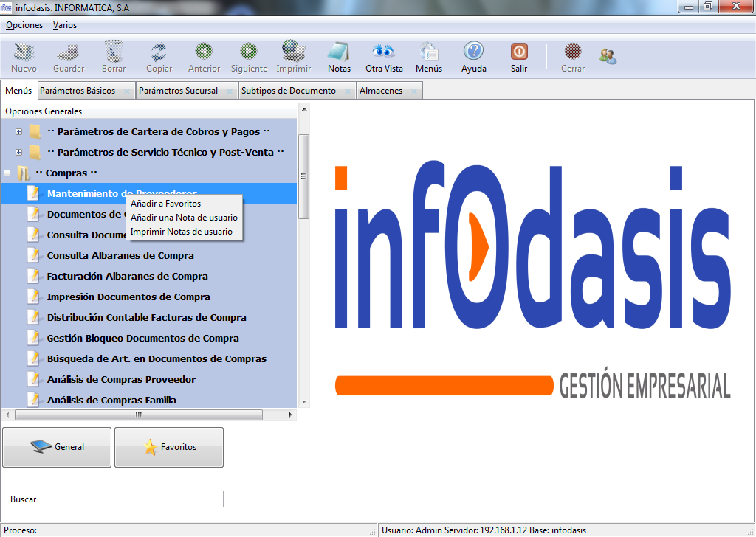Click the tree scroll down arrow

tap(304, 402)
